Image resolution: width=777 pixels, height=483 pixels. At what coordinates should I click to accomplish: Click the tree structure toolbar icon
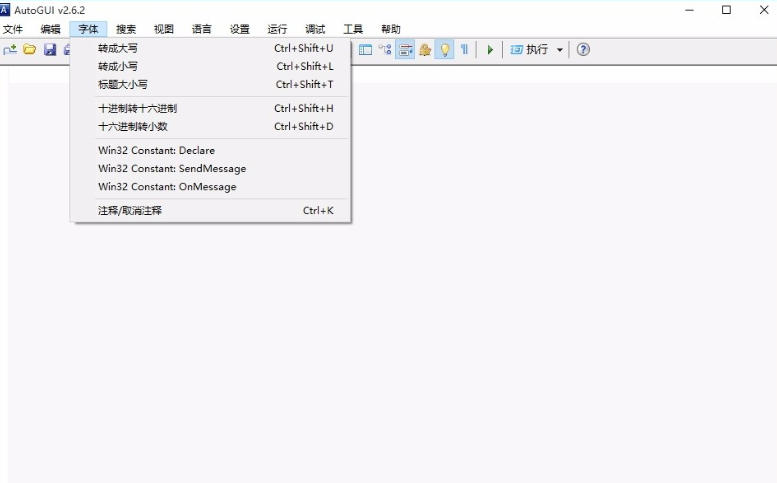(x=385, y=50)
